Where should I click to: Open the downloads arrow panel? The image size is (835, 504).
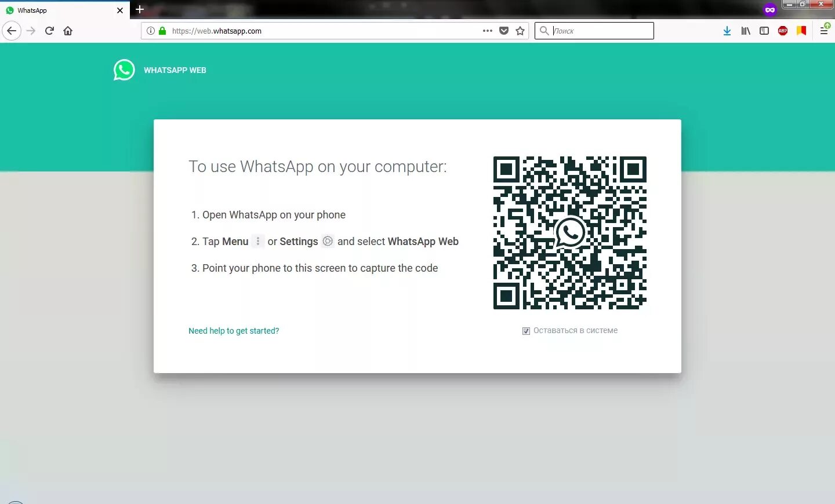pyautogui.click(x=727, y=31)
